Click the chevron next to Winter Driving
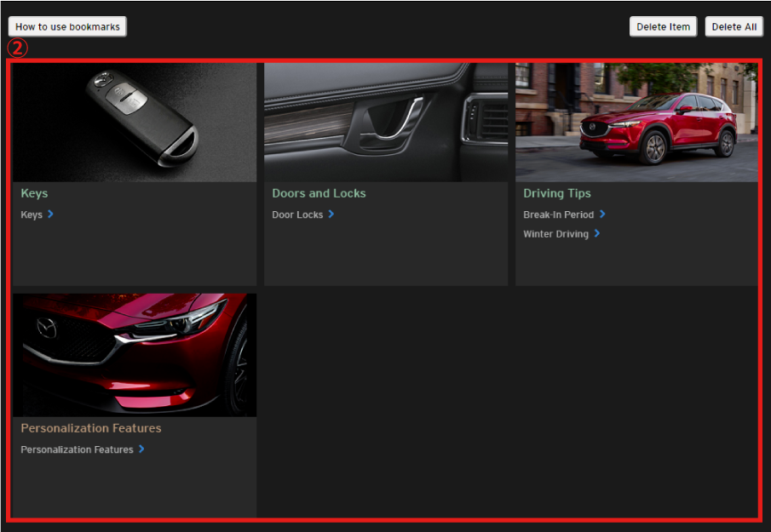The width and height of the screenshot is (771, 532). coord(597,233)
